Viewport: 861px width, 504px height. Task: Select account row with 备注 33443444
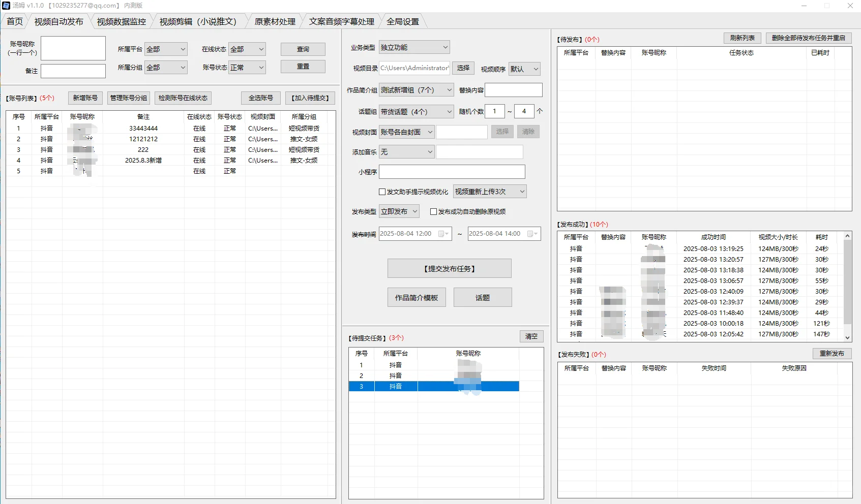click(171, 129)
